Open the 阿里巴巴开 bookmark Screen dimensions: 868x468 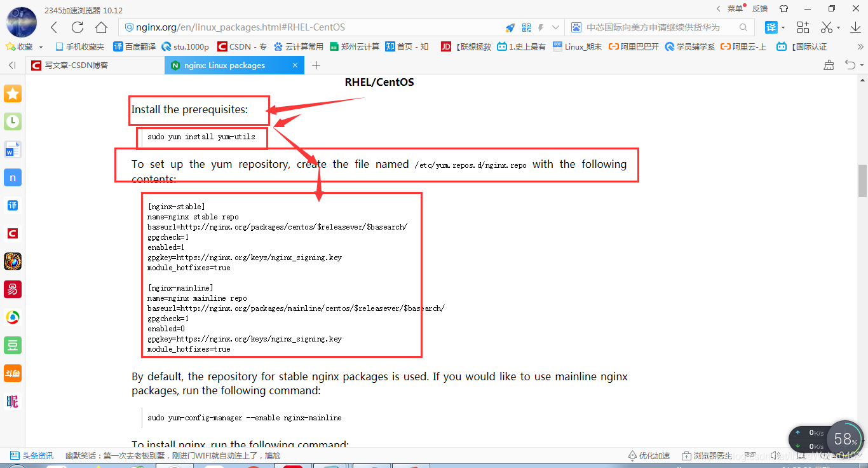(634, 46)
